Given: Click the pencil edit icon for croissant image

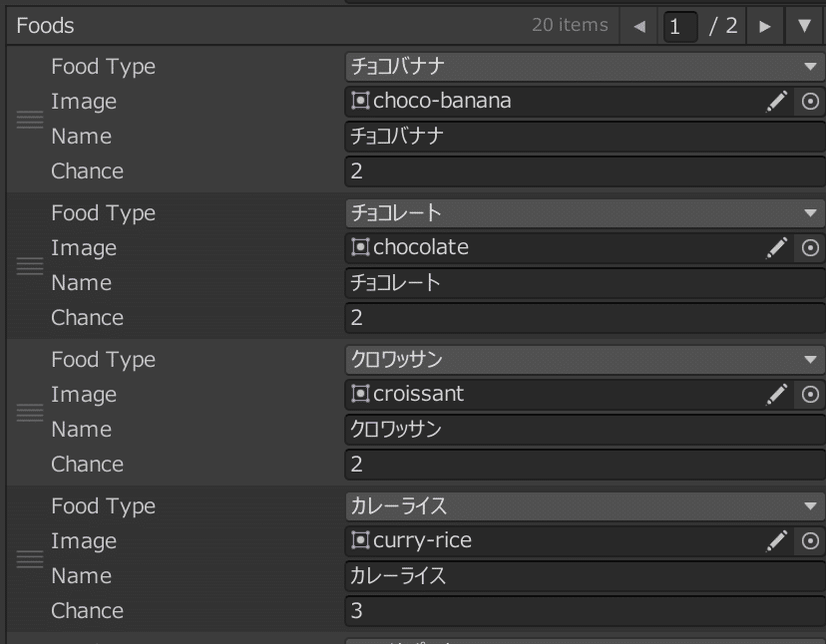Looking at the screenshot, I should point(777,394).
